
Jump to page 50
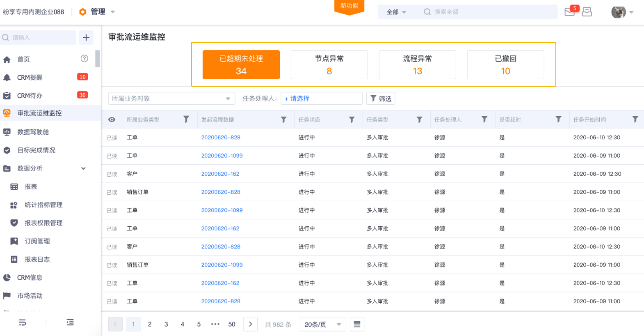pos(232,324)
